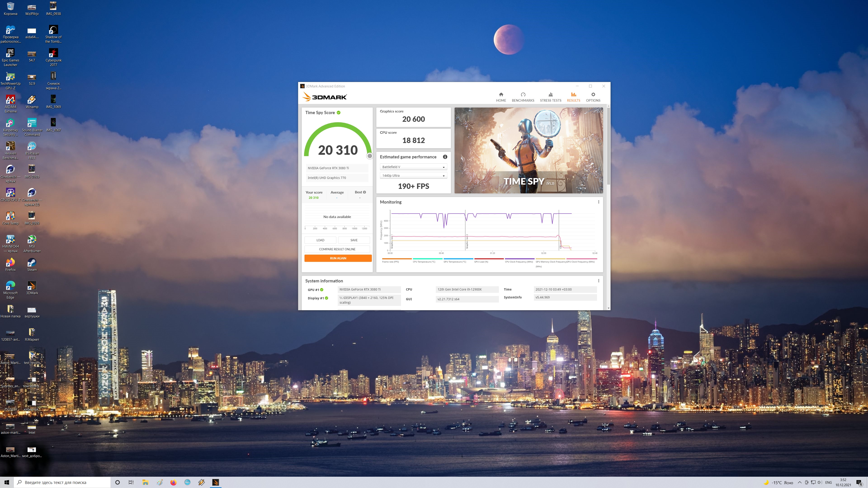Expand the 1440p Ultra resolution dropdown
The height and width of the screenshot is (488, 868).
(x=413, y=176)
